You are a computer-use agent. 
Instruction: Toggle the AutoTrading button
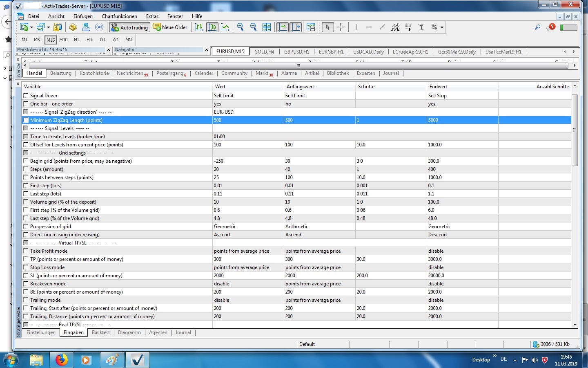coord(129,27)
